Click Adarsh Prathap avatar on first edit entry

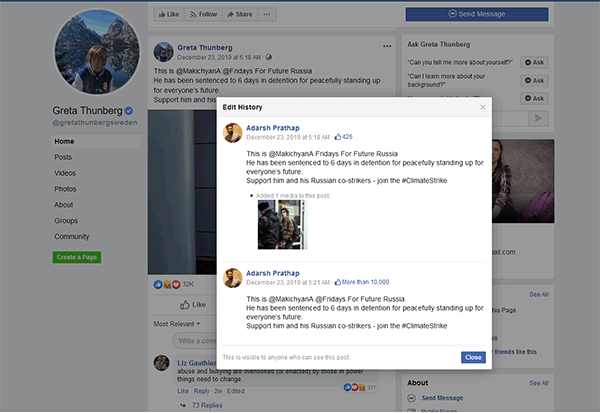[233, 132]
